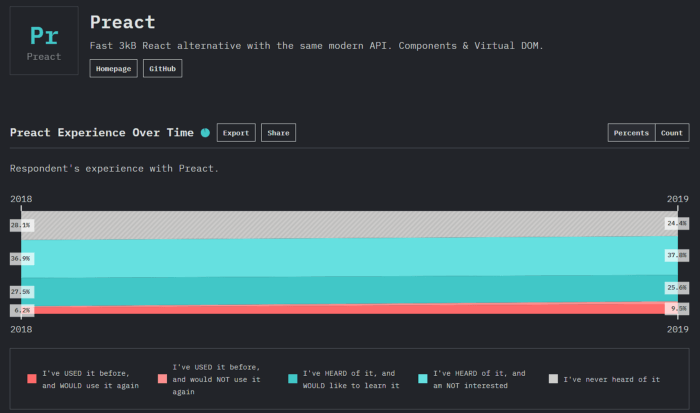Click the 2019 label below the chart

tap(678, 329)
